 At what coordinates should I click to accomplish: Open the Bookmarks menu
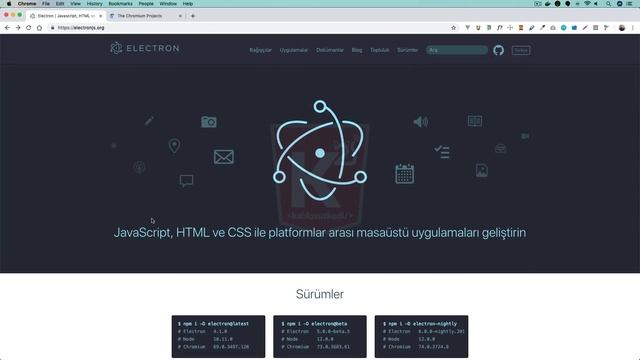(x=120, y=4)
